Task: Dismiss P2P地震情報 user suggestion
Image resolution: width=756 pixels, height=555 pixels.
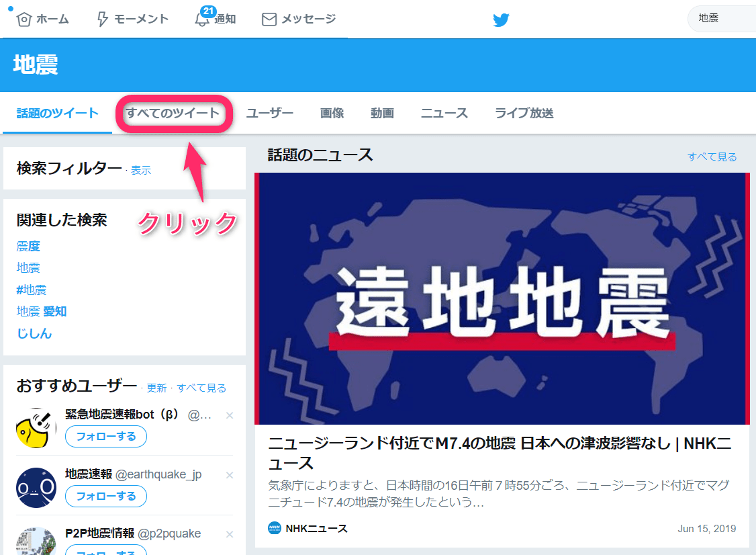Action: pos(230,534)
